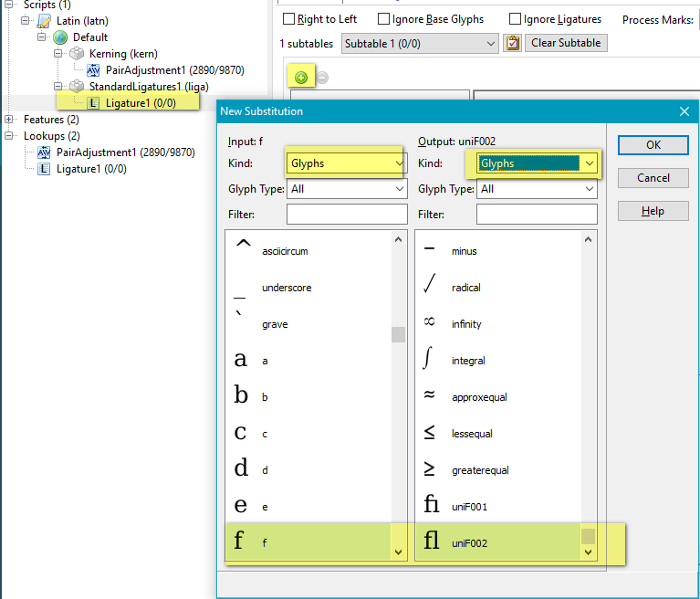
Task: Click the Input Filter text field
Action: pos(347,215)
